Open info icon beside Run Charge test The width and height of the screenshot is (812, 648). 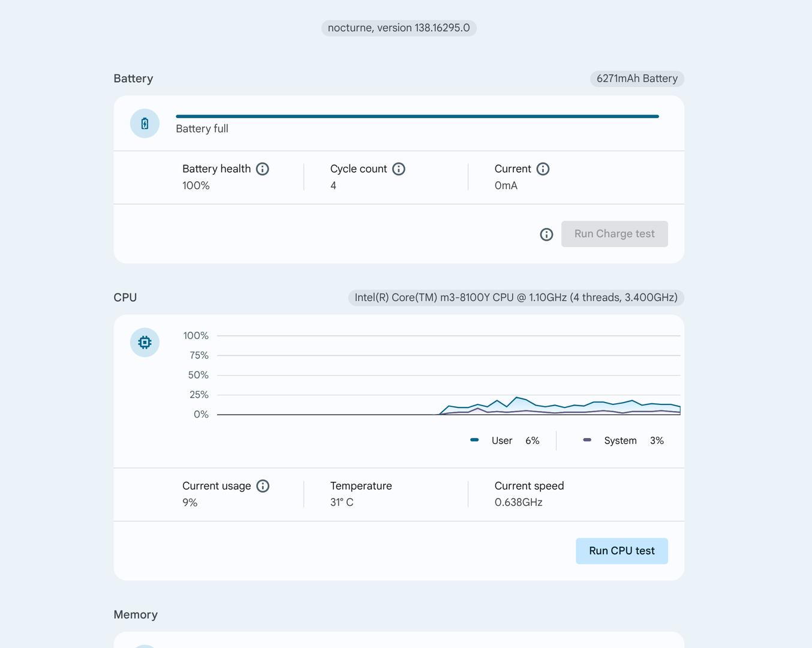(546, 235)
